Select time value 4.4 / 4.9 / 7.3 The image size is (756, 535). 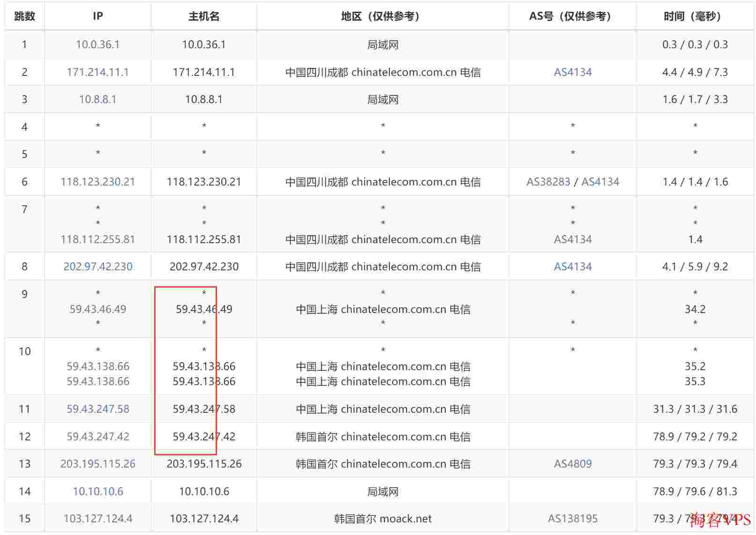695,72
